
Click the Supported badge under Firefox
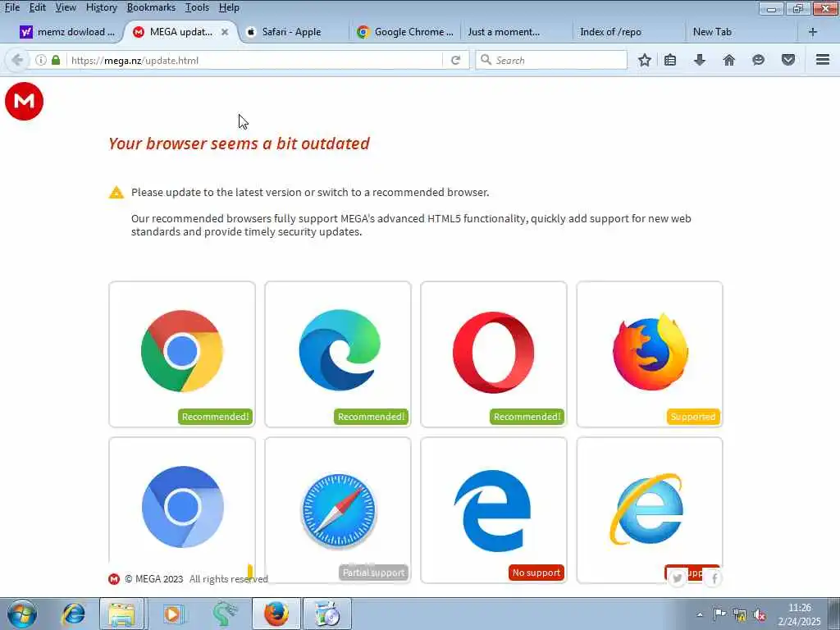click(x=693, y=417)
